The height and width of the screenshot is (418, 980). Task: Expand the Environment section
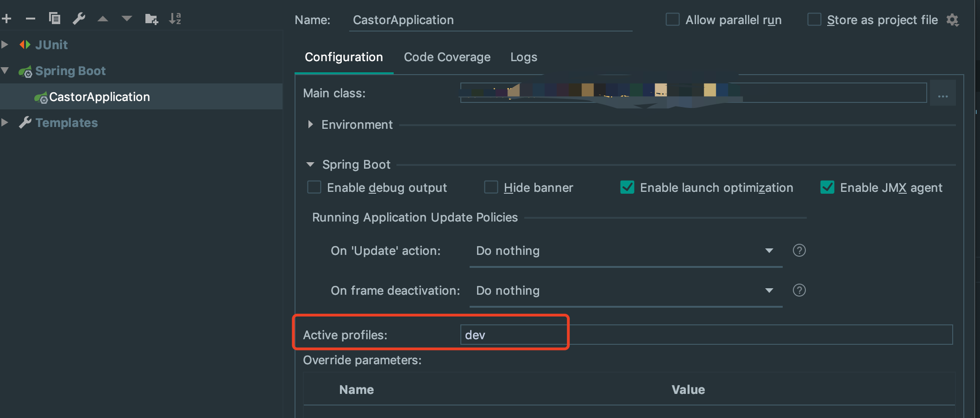311,124
